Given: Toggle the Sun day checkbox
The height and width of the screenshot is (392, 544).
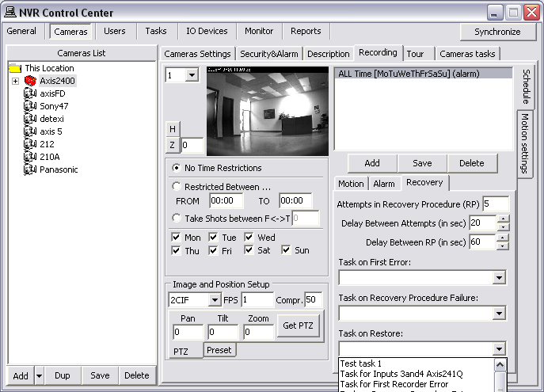Looking at the screenshot, I should click(287, 250).
